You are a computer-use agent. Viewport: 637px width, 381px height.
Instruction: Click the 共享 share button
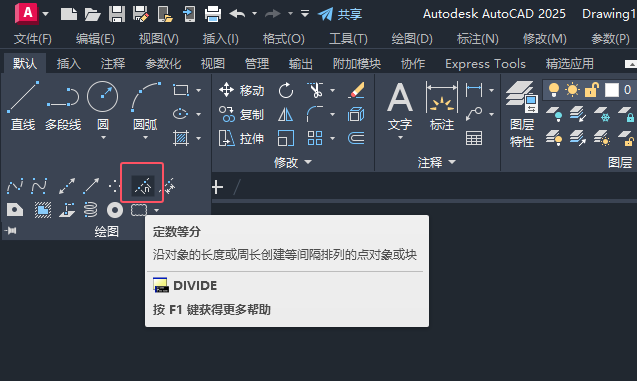pos(340,14)
